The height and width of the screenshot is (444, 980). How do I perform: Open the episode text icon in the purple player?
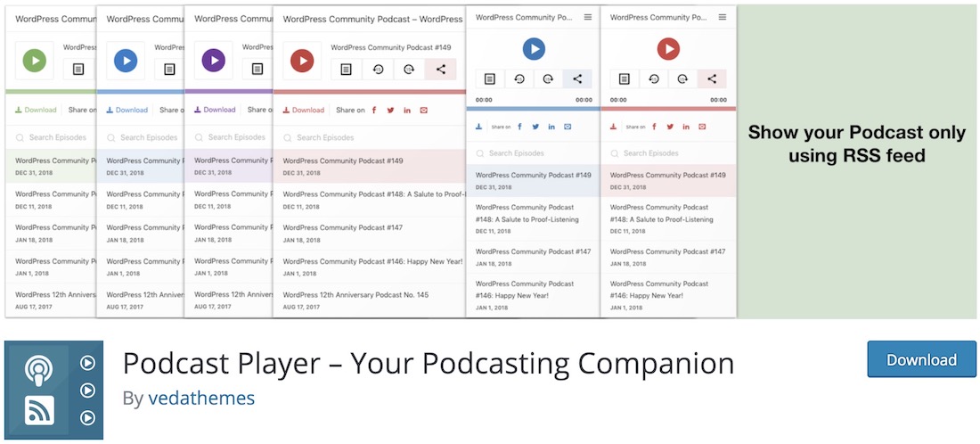[257, 70]
